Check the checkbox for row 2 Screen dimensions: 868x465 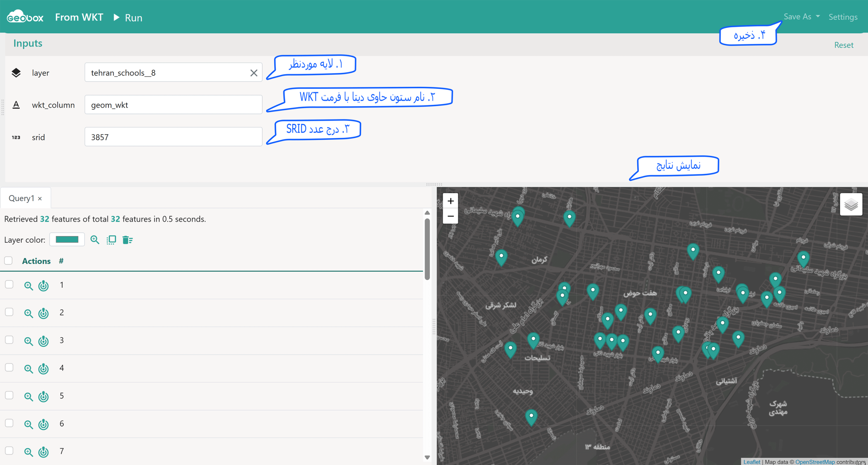pos(9,312)
